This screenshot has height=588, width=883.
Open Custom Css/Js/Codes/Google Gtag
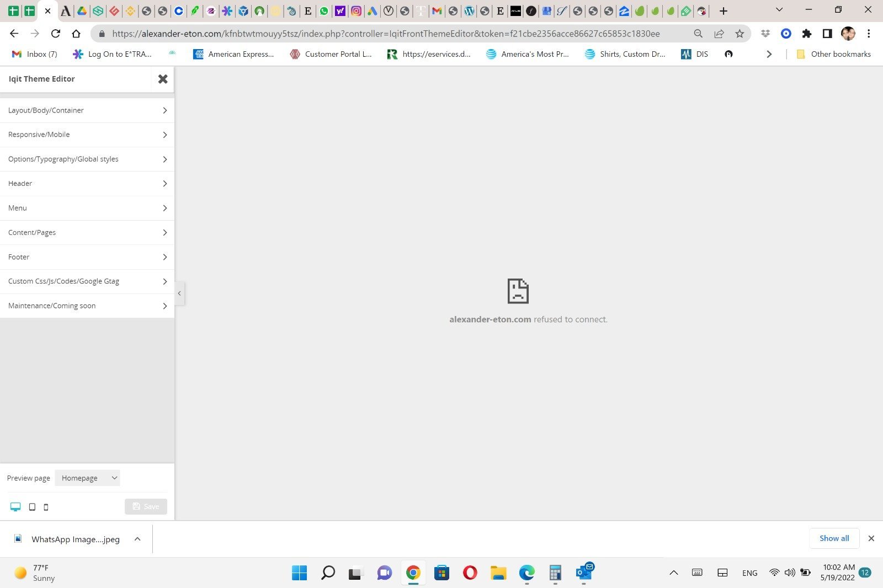coord(87,281)
